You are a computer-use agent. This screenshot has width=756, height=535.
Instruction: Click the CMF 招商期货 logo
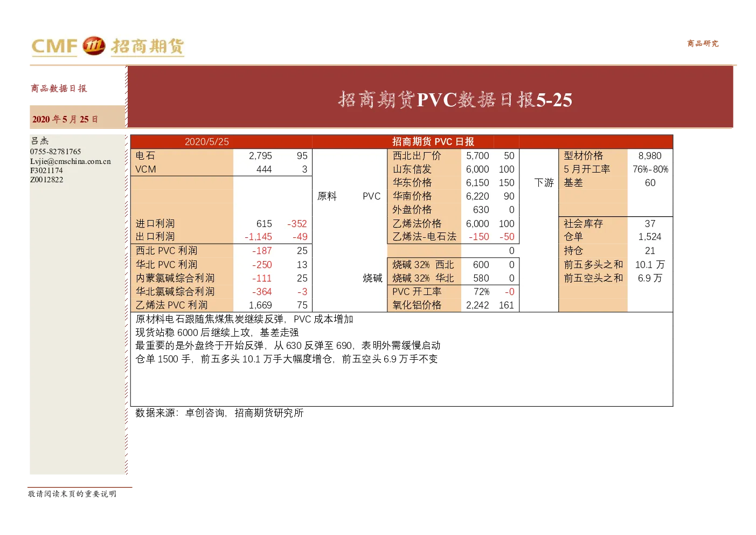108,46
